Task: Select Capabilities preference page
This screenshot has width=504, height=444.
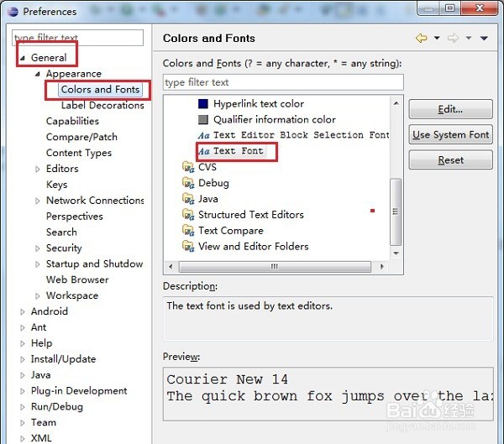Action: (x=72, y=121)
